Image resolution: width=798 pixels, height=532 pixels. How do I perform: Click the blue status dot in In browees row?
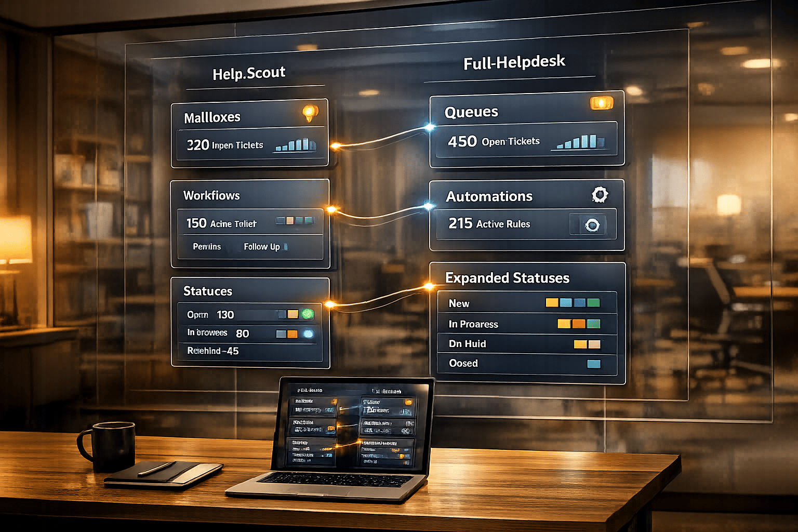tap(308, 334)
